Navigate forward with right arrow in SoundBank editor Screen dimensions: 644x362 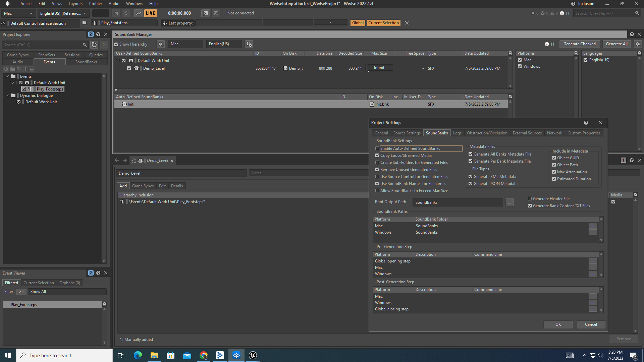125,161
